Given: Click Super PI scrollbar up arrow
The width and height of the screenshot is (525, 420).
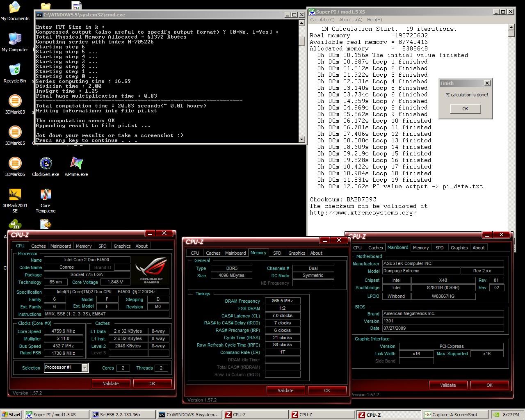Looking at the screenshot, I should (511, 27).
